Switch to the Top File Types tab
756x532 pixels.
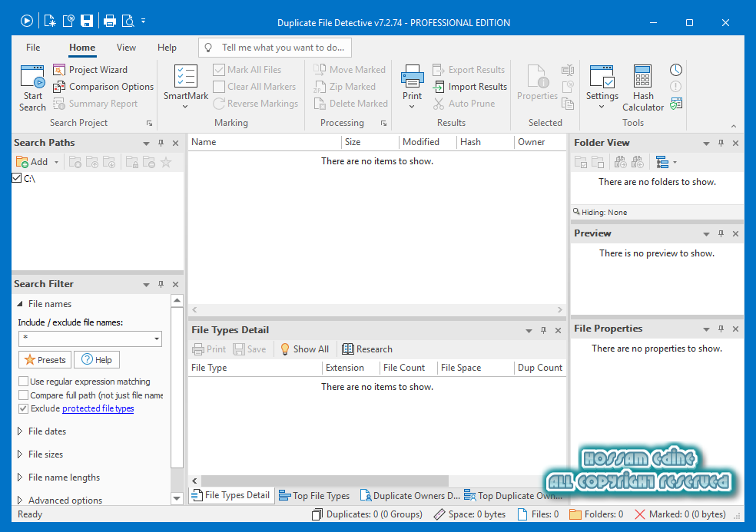pos(314,496)
